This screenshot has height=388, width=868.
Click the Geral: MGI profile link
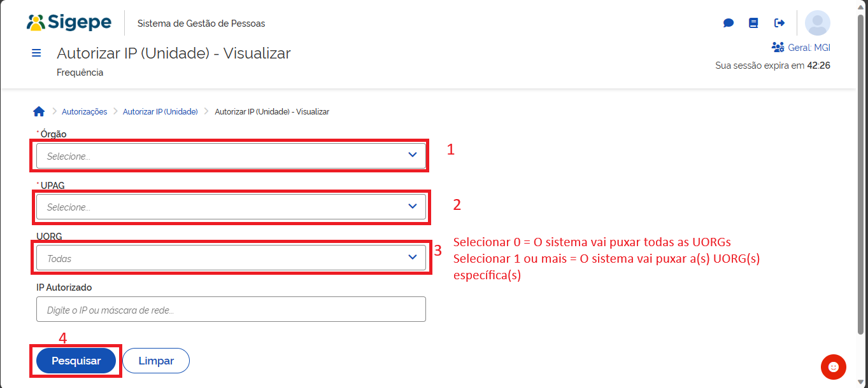(809, 48)
